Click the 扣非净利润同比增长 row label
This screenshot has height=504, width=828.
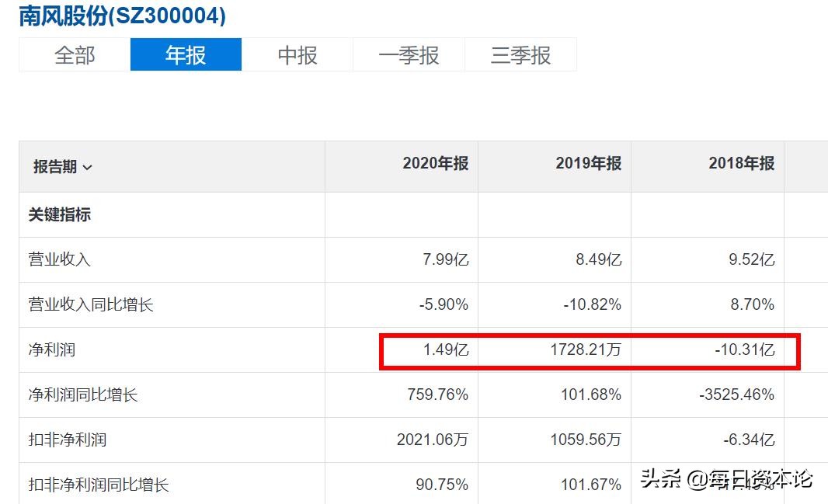point(99,485)
